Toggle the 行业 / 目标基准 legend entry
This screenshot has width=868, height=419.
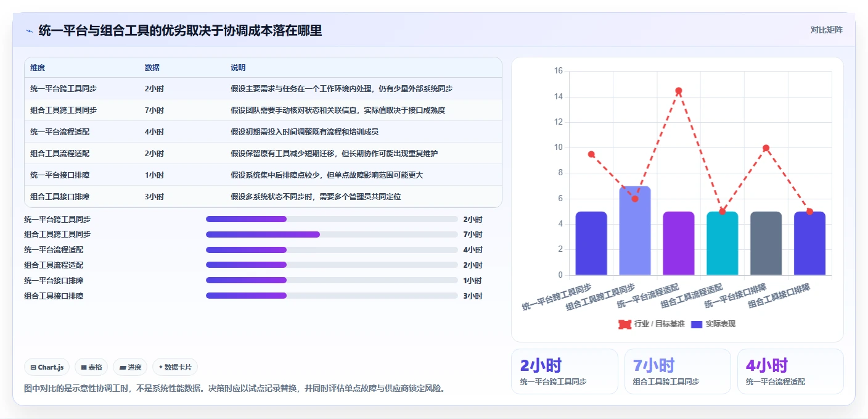(651, 324)
